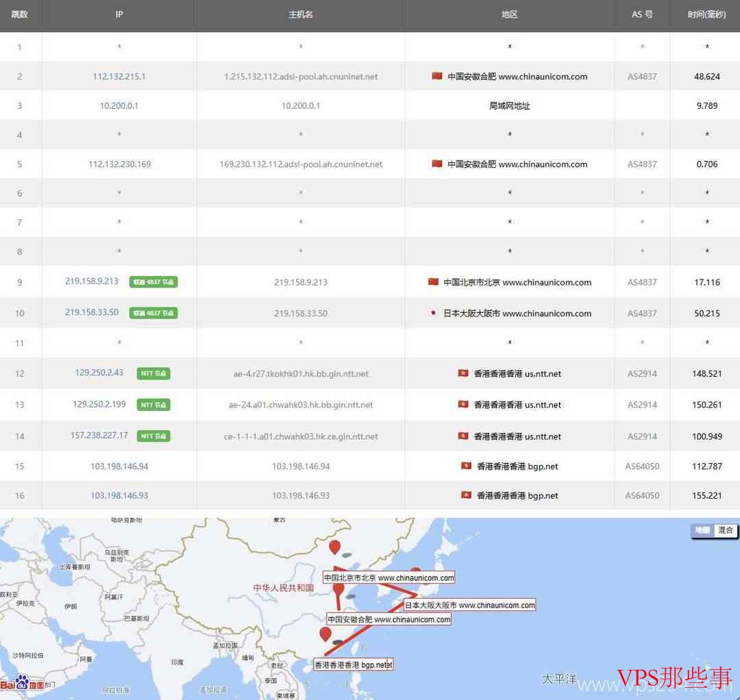Screen dimensions: 740x700
Task: Click the green 联通 4837 badge beside 219.158.33.50
Action: [153, 313]
